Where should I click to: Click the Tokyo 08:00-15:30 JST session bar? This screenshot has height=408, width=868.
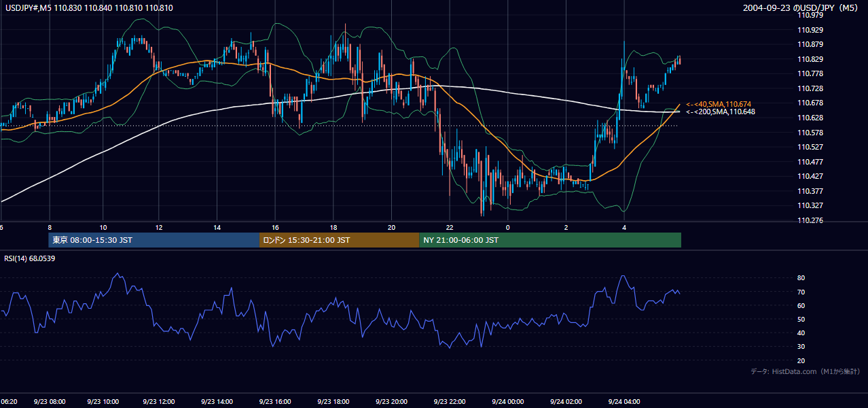point(153,240)
